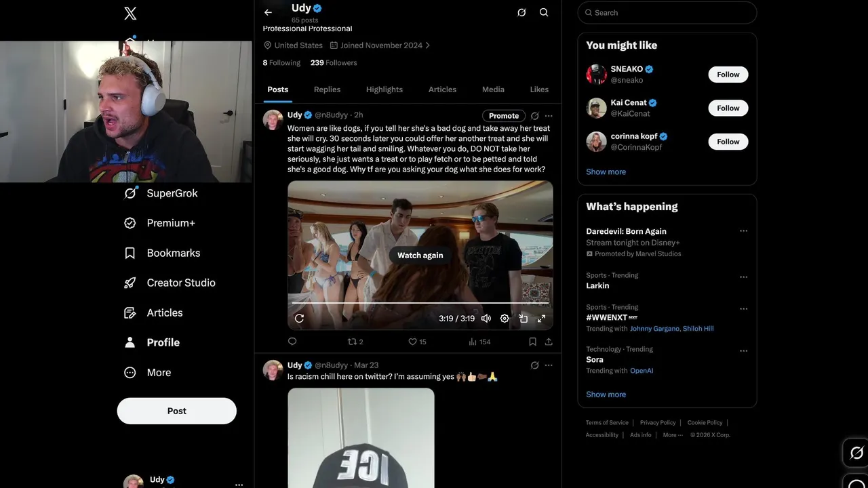Image resolution: width=868 pixels, height=488 pixels.
Task: Open video settings gear
Action: point(505,319)
